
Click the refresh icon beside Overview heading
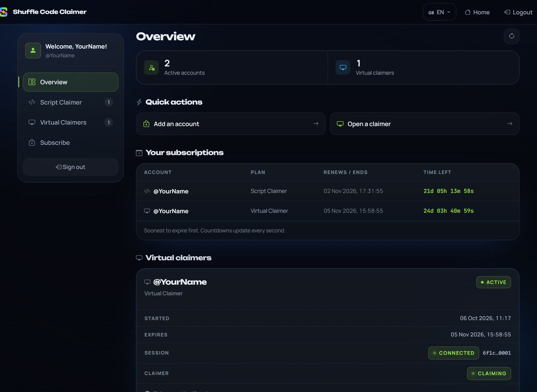pos(511,36)
